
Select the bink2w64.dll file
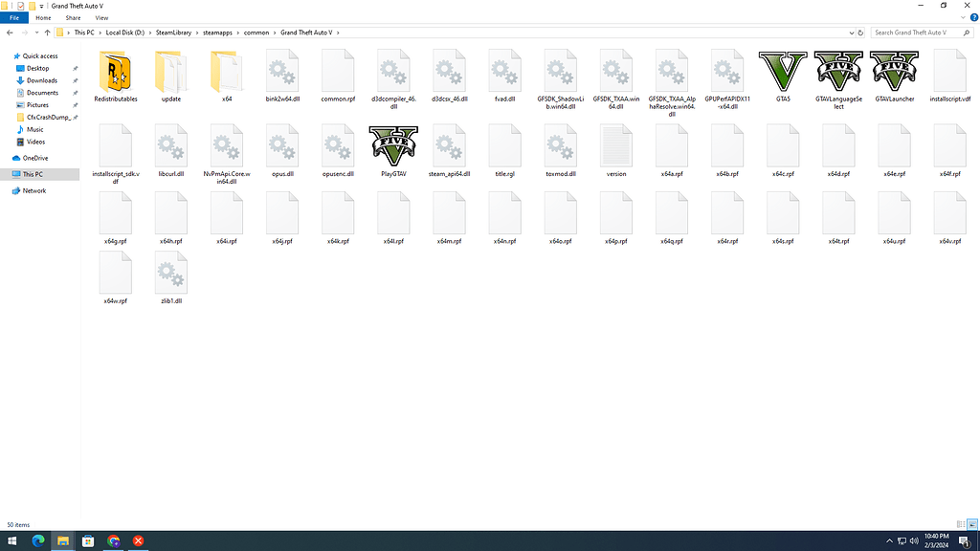[x=282, y=77]
